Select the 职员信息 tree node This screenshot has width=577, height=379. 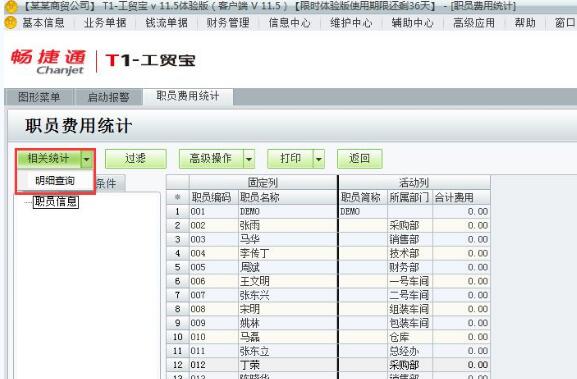tap(56, 201)
